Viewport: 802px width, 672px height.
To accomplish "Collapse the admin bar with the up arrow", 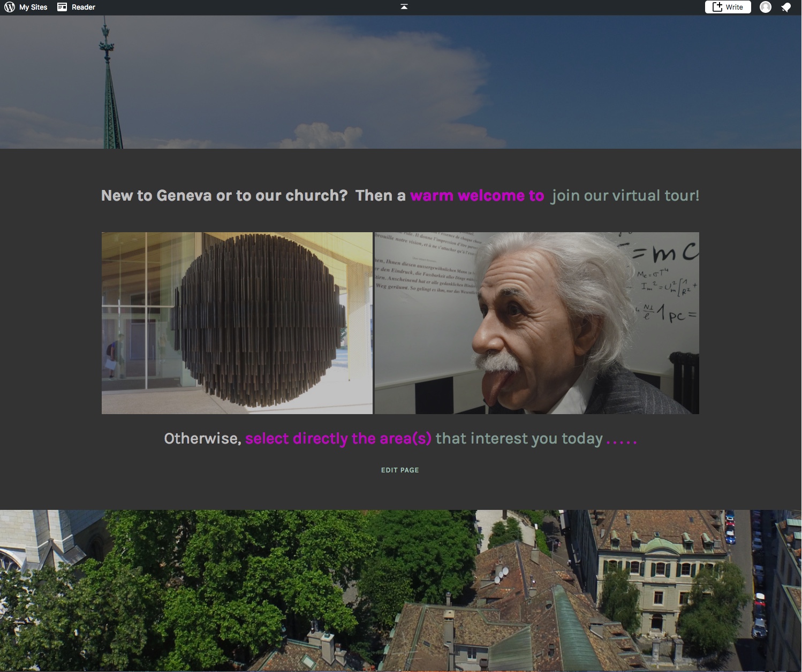I will click(404, 7).
